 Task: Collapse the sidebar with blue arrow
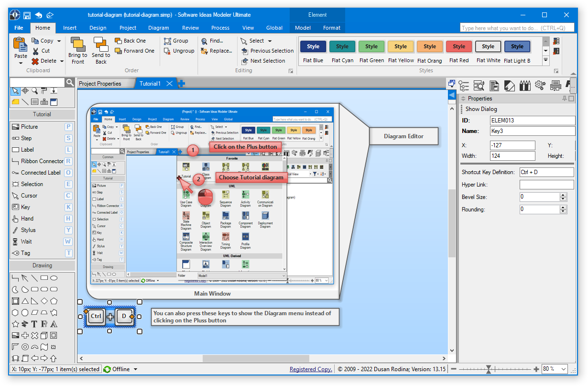tap(452, 96)
